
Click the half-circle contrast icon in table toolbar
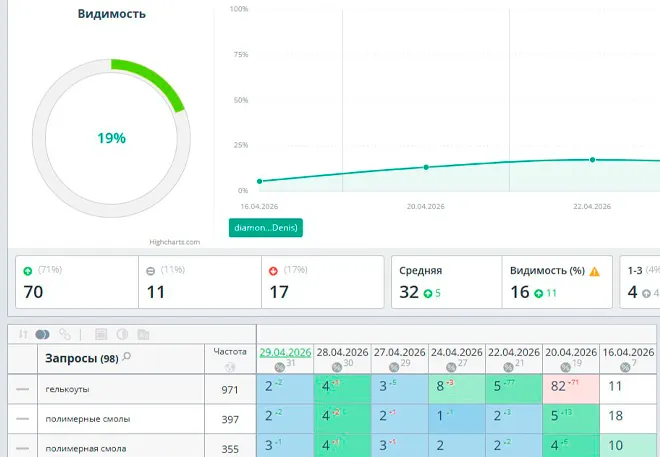121,334
